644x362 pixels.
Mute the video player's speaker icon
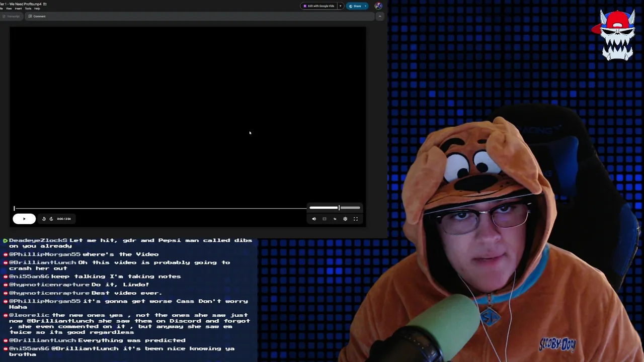pos(314,219)
